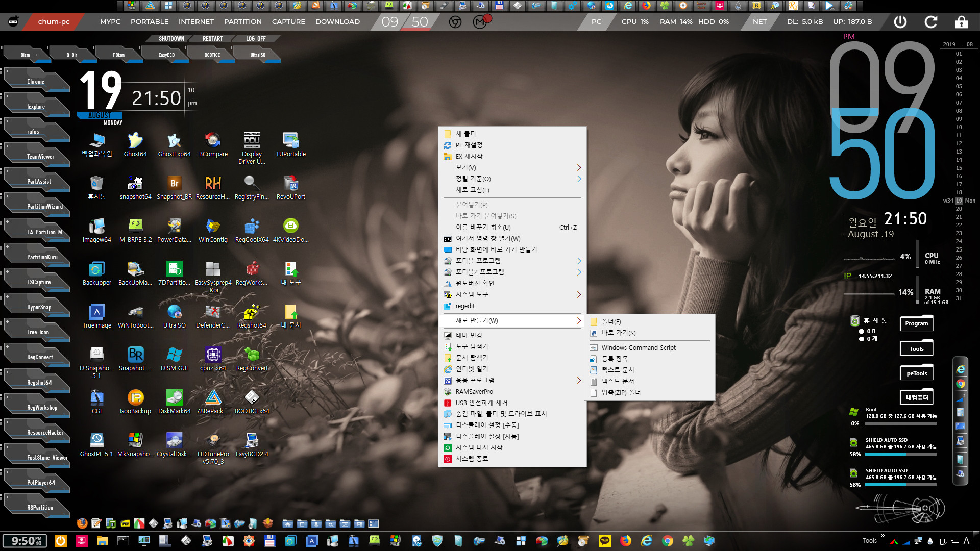The width and height of the screenshot is (980, 551).
Task: Choose 폴더(F) in new submenu
Action: coord(650,321)
